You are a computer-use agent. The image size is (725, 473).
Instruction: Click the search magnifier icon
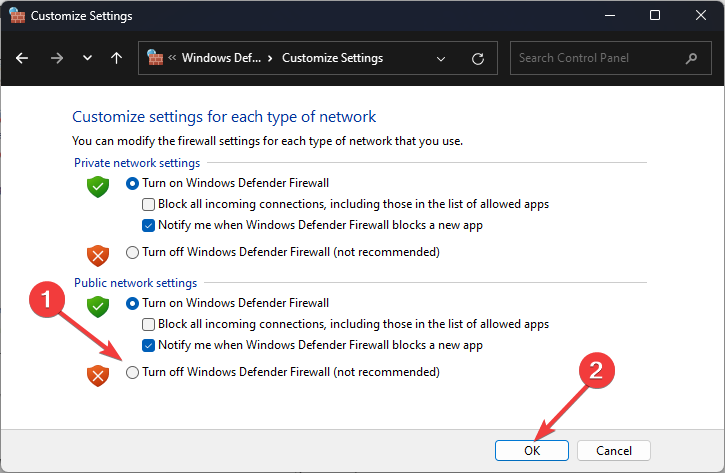click(x=691, y=58)
